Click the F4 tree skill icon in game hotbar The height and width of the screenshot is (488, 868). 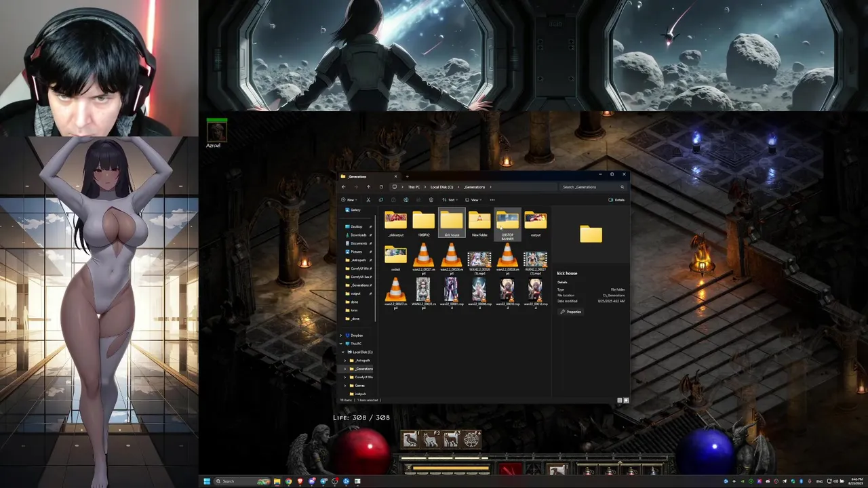(x=472, y=440)
